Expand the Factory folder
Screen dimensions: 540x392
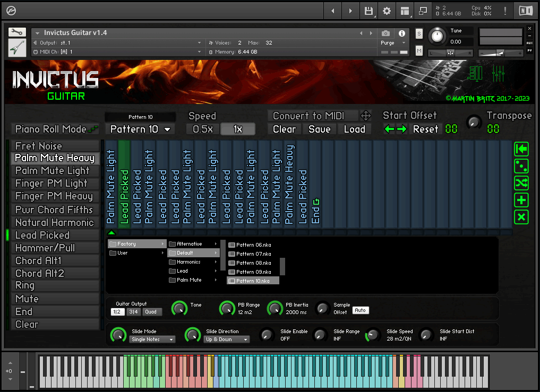click(137, 243)
